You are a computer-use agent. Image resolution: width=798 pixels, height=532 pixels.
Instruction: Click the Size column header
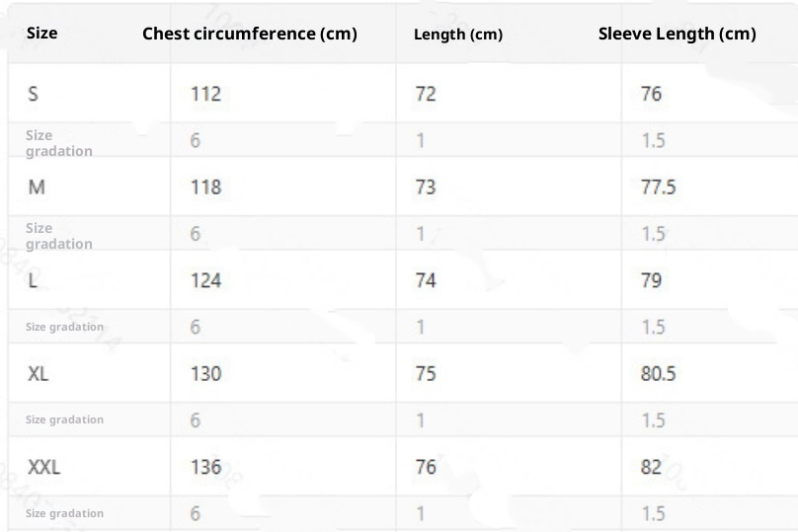[x=41, y=33]
